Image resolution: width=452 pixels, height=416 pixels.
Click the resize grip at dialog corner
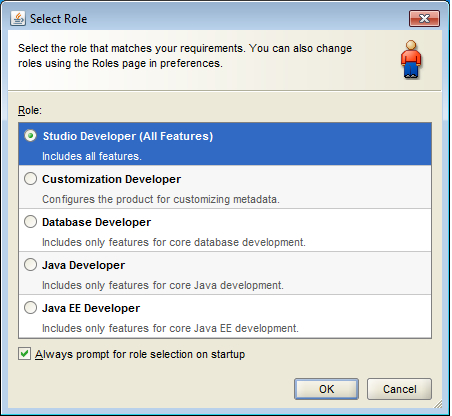[438, 404]
